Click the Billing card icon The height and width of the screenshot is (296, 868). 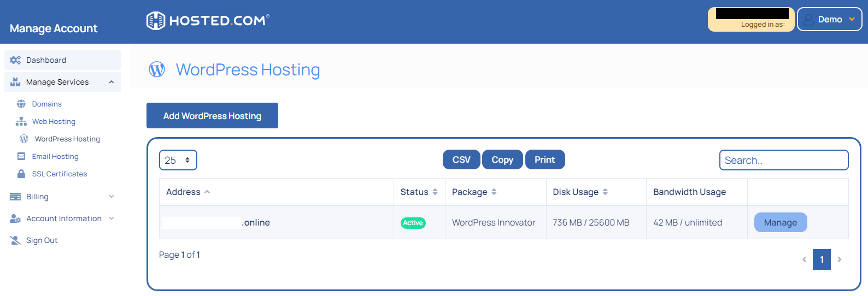[x=15, y=197]
